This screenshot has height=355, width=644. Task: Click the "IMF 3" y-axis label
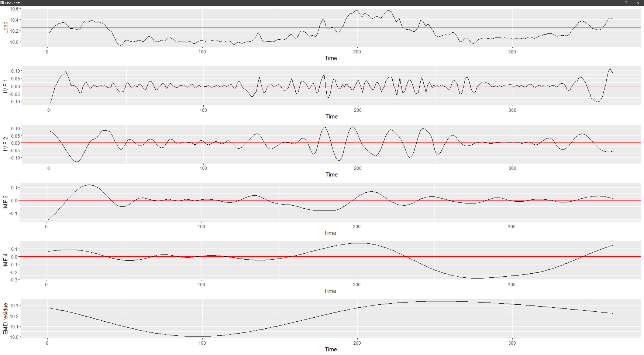[5, 202]
